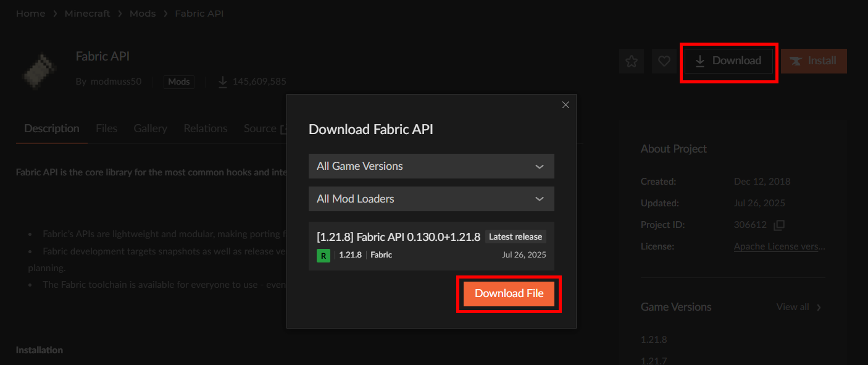Click the Jul 26, 2025 file date
The width and height of the screenshot is (868, 365).
[x=524, y=254]
